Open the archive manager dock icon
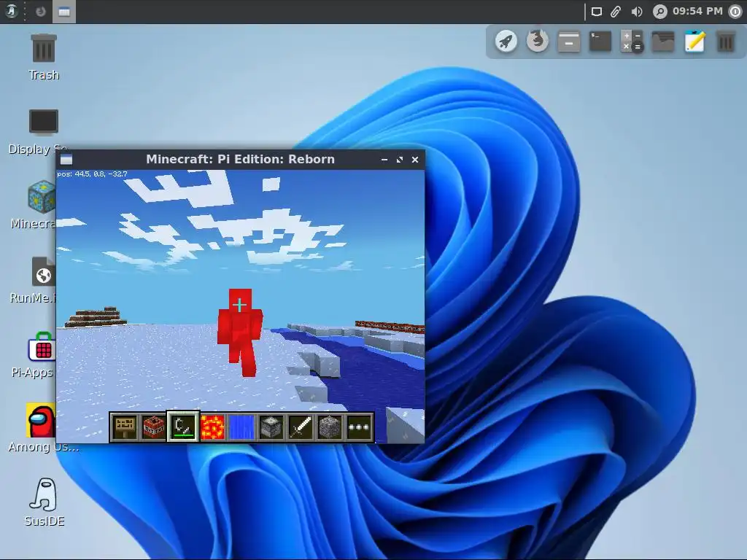The image size is (747, 560). (x=569, y=42)
